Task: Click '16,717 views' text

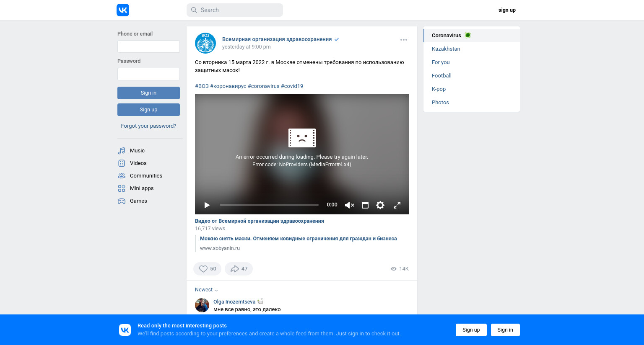Action: tap(210, 229)
